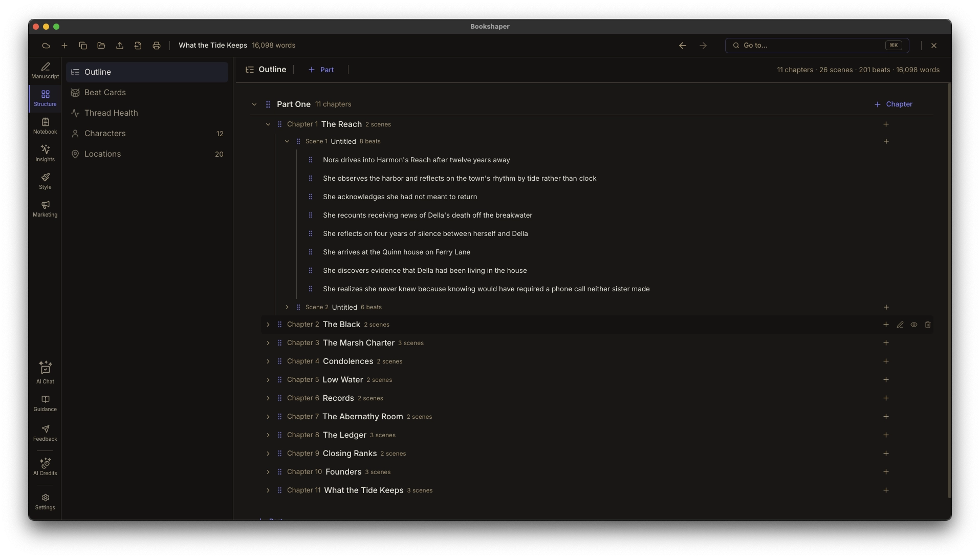Viewport: 980px width, 558px height.
Task: Open Characters list
Action: point(147,134)
